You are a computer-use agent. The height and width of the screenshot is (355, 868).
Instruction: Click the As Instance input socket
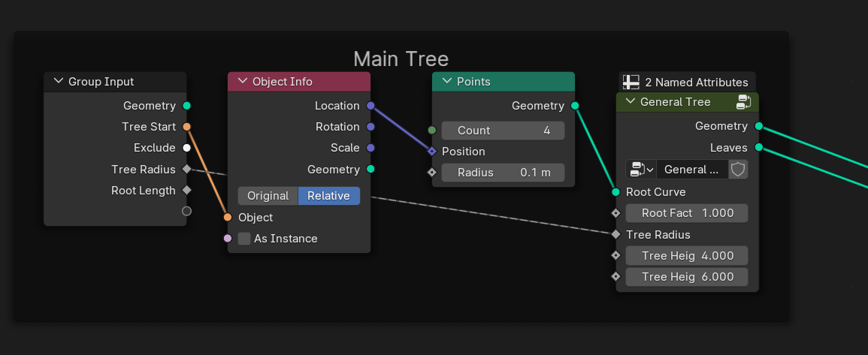click(x=228, y=239)
